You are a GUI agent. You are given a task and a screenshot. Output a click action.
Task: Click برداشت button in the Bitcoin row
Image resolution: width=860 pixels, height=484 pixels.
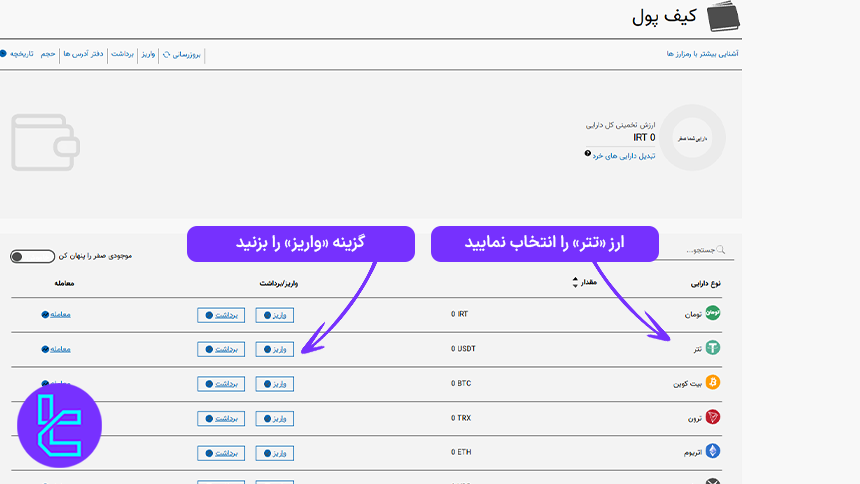(221, 384)
